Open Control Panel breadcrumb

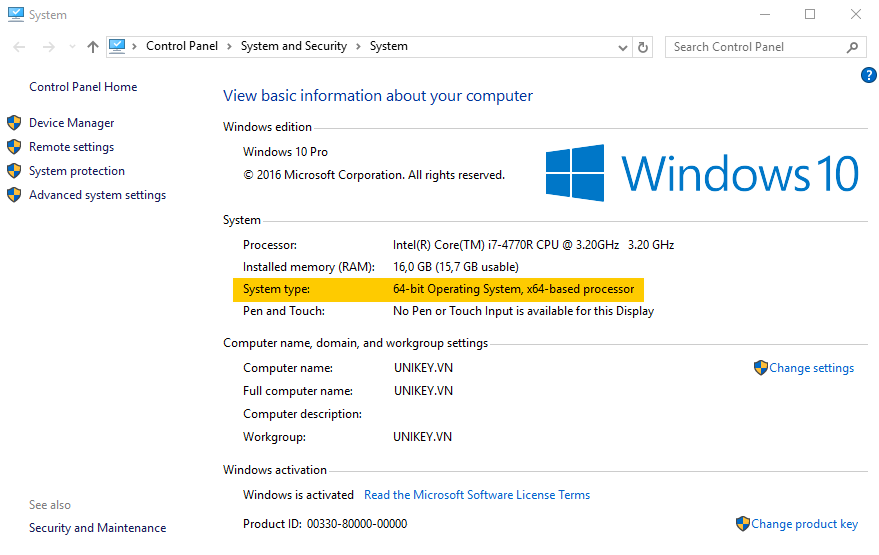pos(182,46)
